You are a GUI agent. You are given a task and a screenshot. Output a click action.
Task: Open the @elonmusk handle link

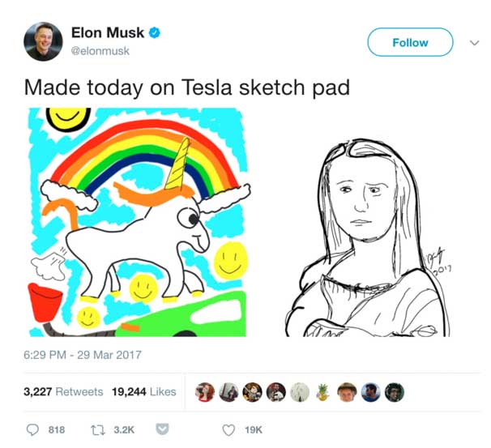pyautogui.click(x=100, y=51)
